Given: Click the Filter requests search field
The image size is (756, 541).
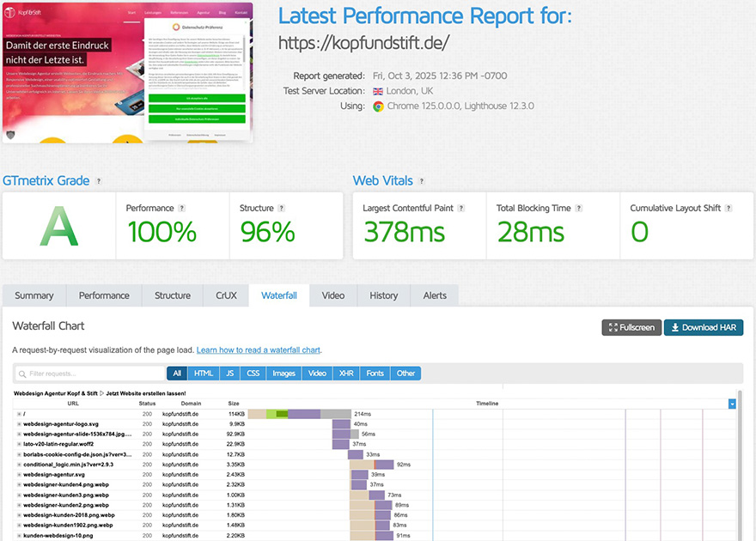Looking at the screenshot, I should [x=90, y=374].
